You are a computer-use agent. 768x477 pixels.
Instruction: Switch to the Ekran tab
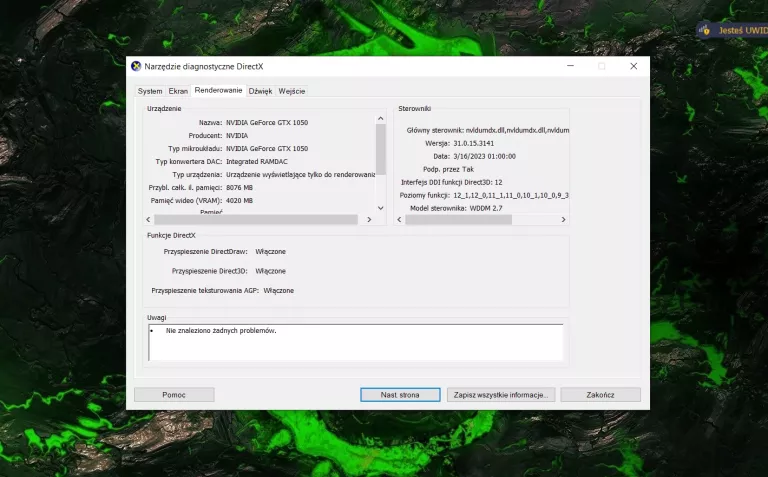[x=178, y=91]
